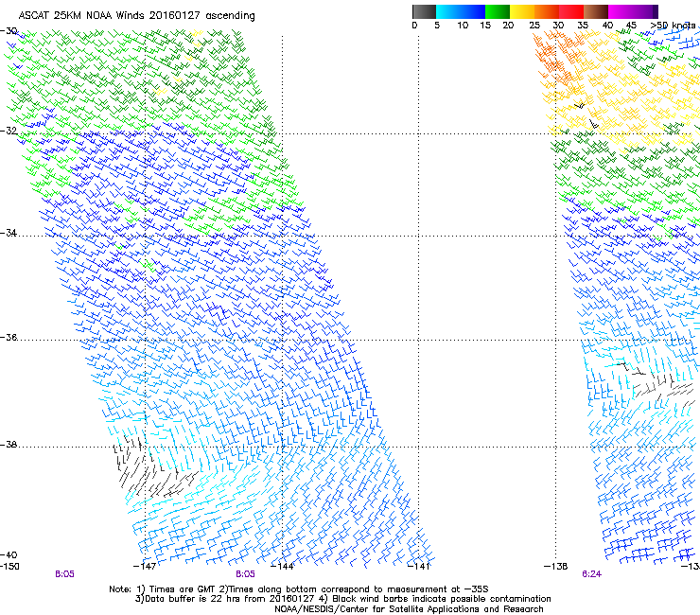
Task: Select the cyan-blue 5-15 knots color segment
Action: [x=461, y=11]
